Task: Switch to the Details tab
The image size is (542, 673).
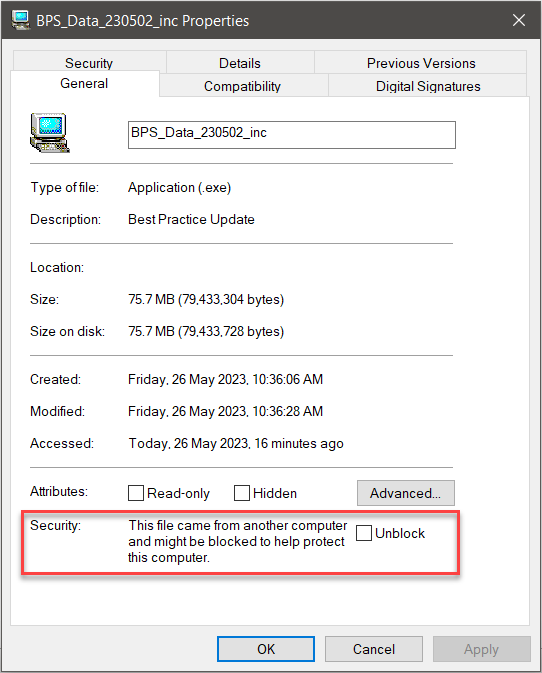Action: [240, 63]
